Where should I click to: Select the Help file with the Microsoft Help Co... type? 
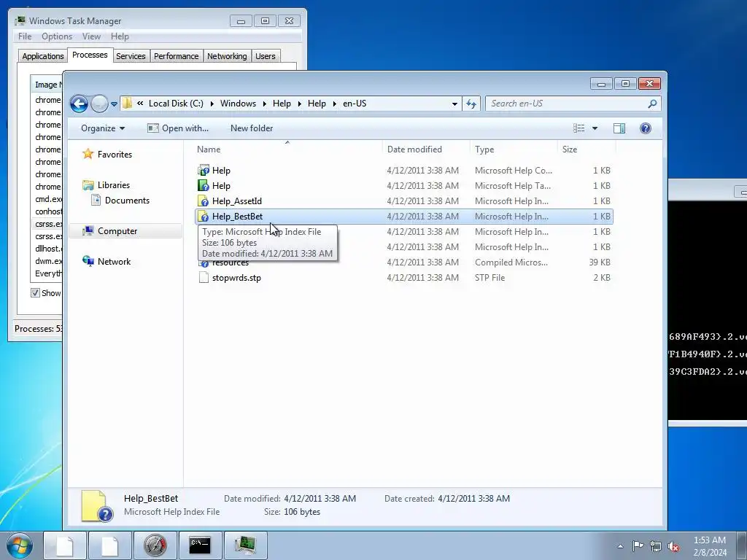coord(404,171)
